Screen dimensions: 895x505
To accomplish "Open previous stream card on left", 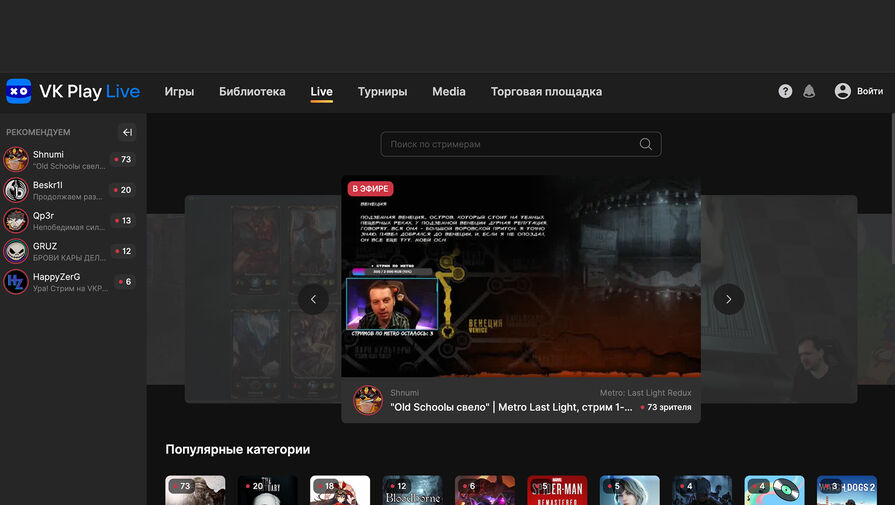I will tap(263, 299).
